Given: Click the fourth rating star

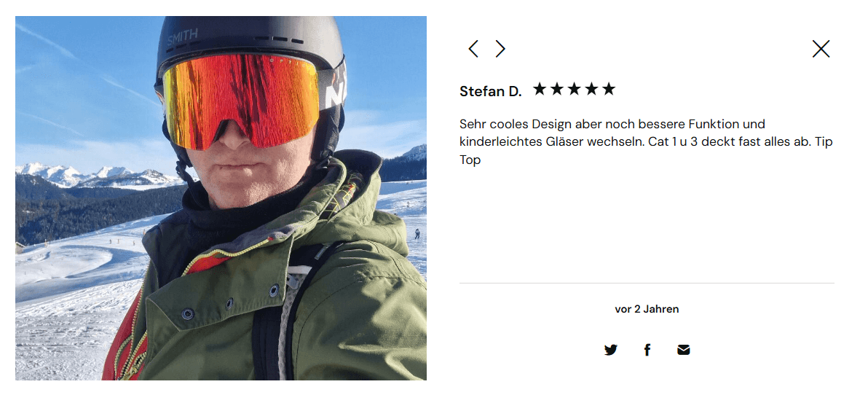Looking at the screenshot, I should point(592,89).
